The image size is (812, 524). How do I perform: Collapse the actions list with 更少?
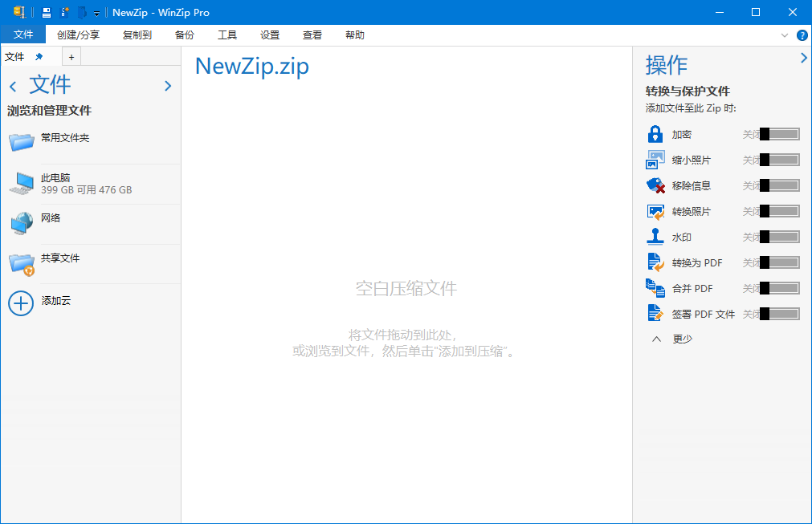pos(673,339)
